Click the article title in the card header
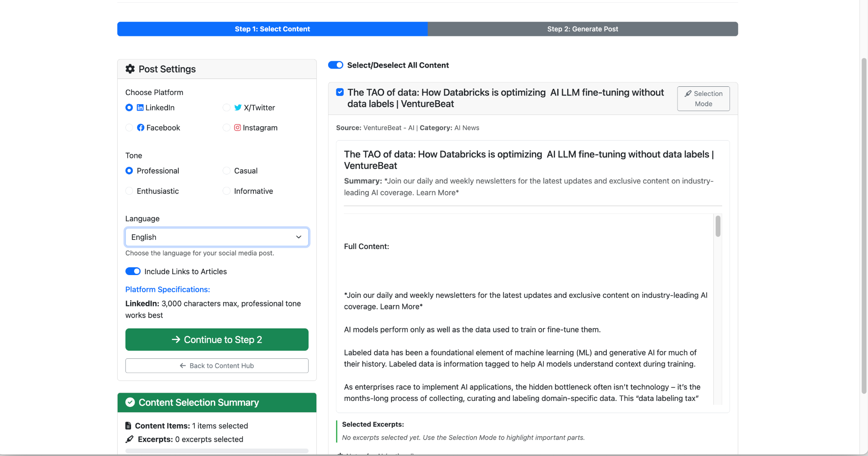Viewport: 868px width, 456px height. [506, 98]
